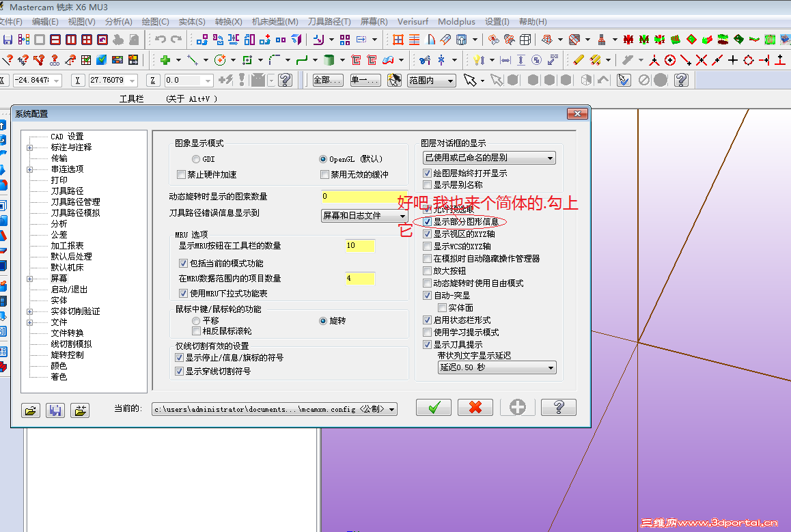Select the 平移 radio button
The width and height of the screenshot is (791, 532).
click(196, 321)
